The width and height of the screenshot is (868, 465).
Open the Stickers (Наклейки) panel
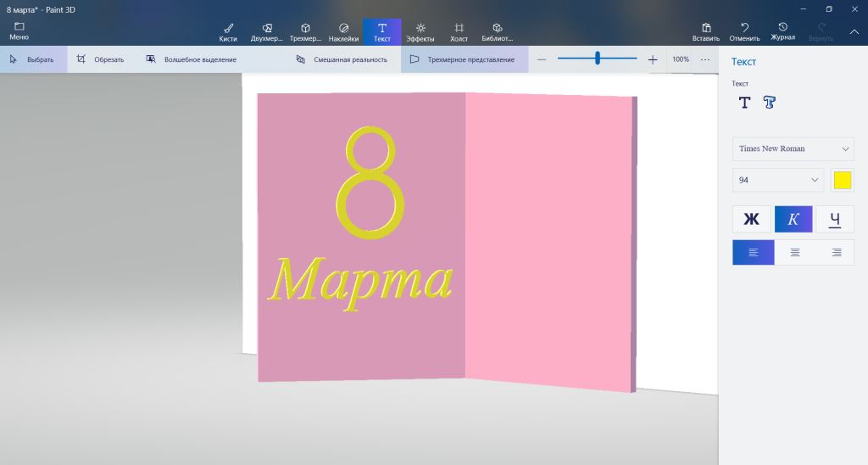click(343, 32)
